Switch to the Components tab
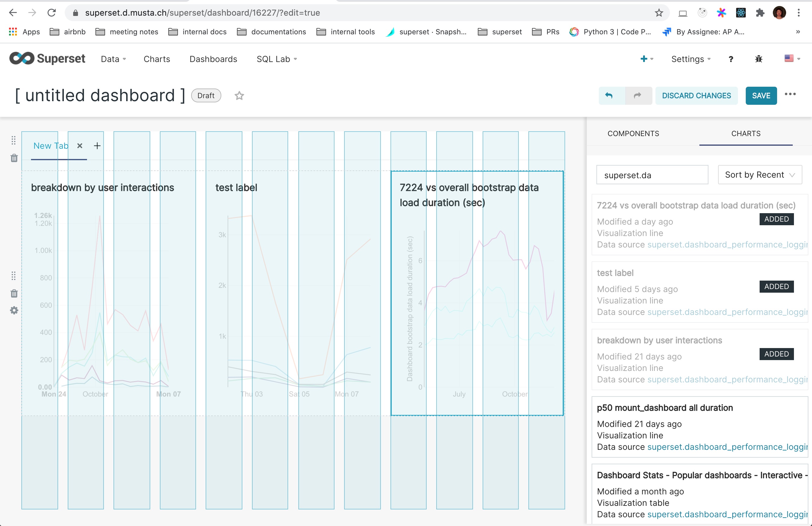Image resolution: width=812 pixels, height=526 pixels. click(633, 134)
